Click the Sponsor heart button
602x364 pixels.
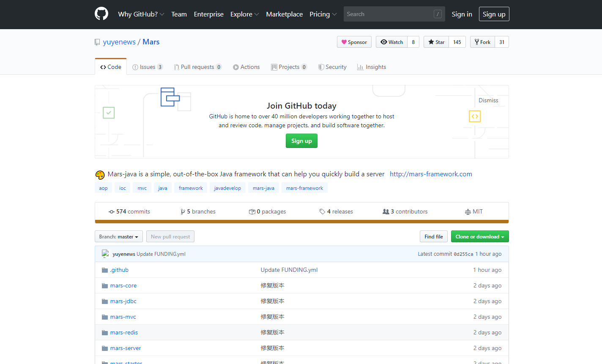tap(354, 42)
